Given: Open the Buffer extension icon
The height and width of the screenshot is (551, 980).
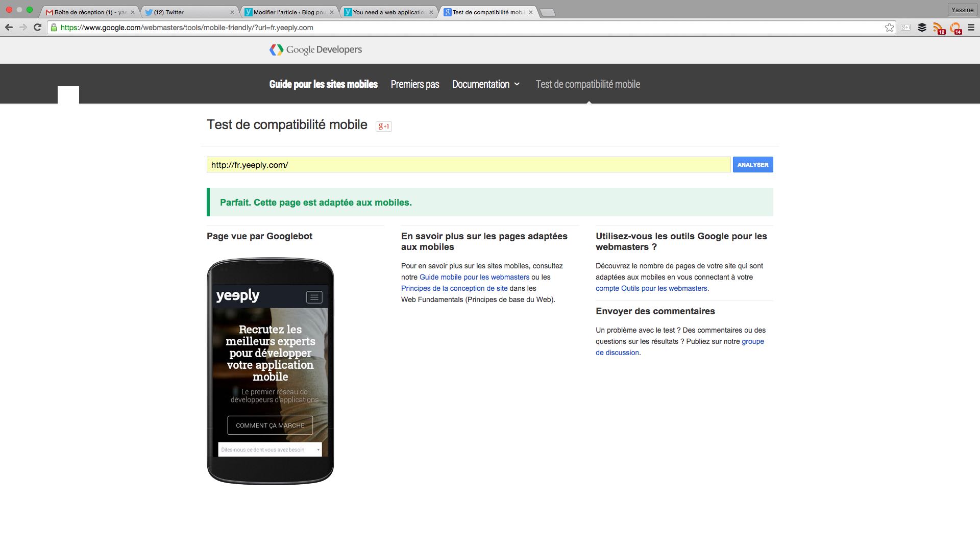Looking at the screenshot, I should [923, 28].
